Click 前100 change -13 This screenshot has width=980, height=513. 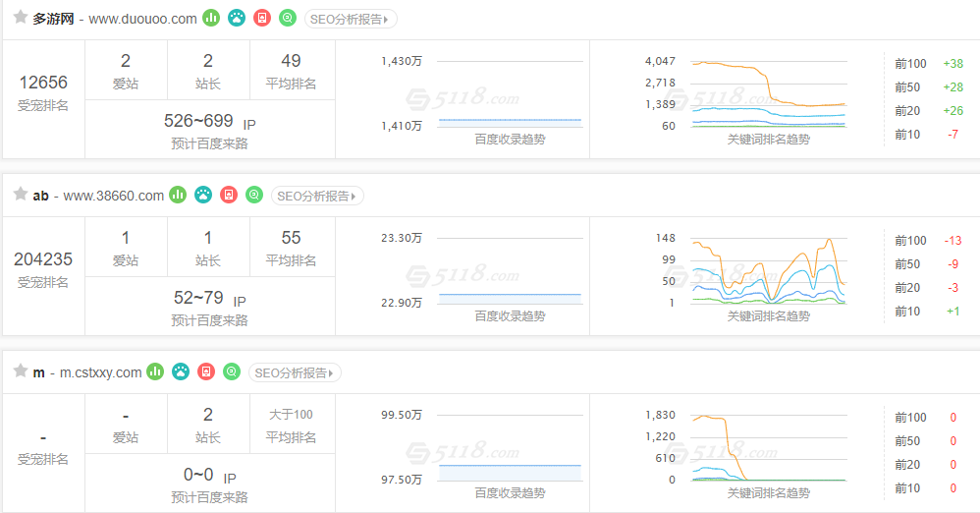click(953, 241)
